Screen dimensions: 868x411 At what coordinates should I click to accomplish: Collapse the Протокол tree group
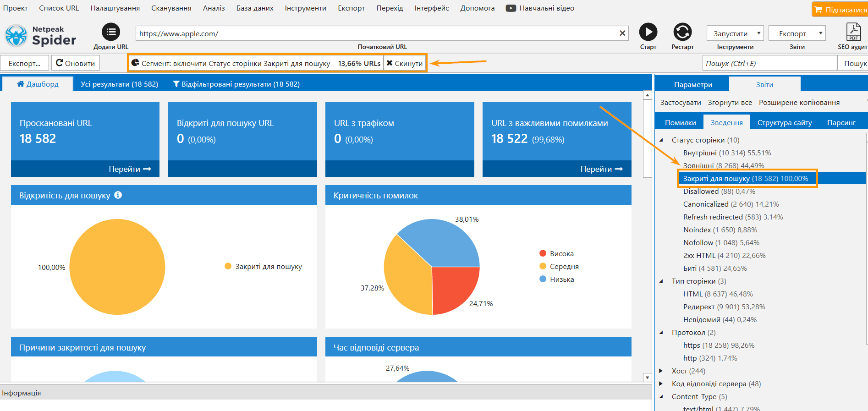coord(661,333)
